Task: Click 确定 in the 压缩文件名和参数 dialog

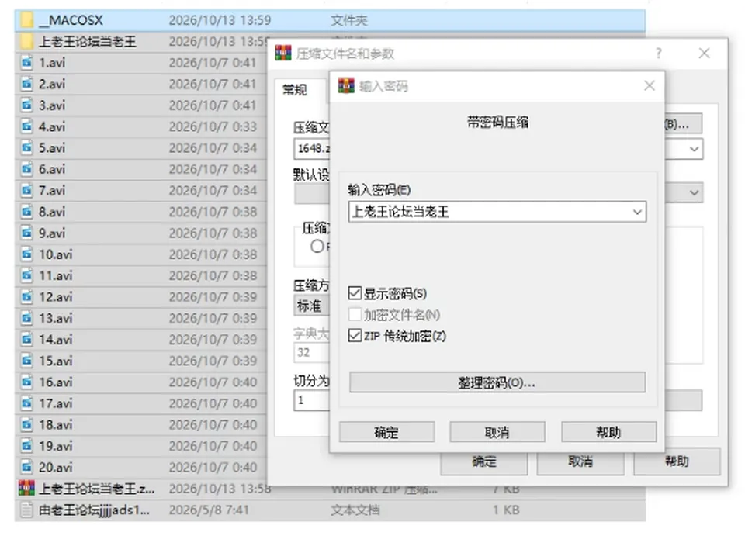Action: click(x=483, y=461)
